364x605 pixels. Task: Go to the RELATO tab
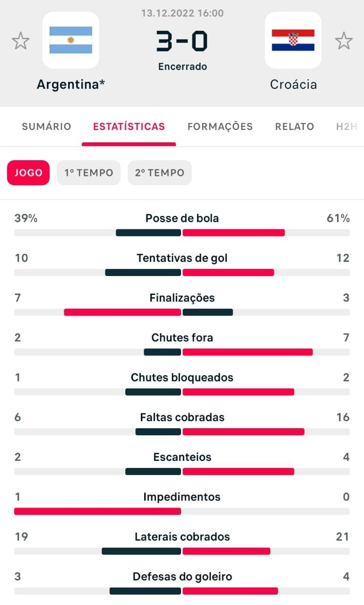tap(295, 127)
